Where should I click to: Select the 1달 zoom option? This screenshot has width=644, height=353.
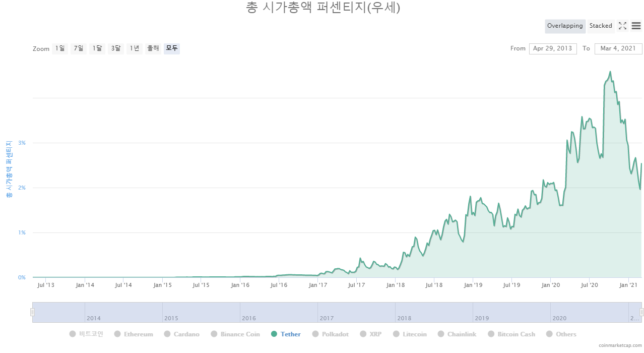pos(97,48)
